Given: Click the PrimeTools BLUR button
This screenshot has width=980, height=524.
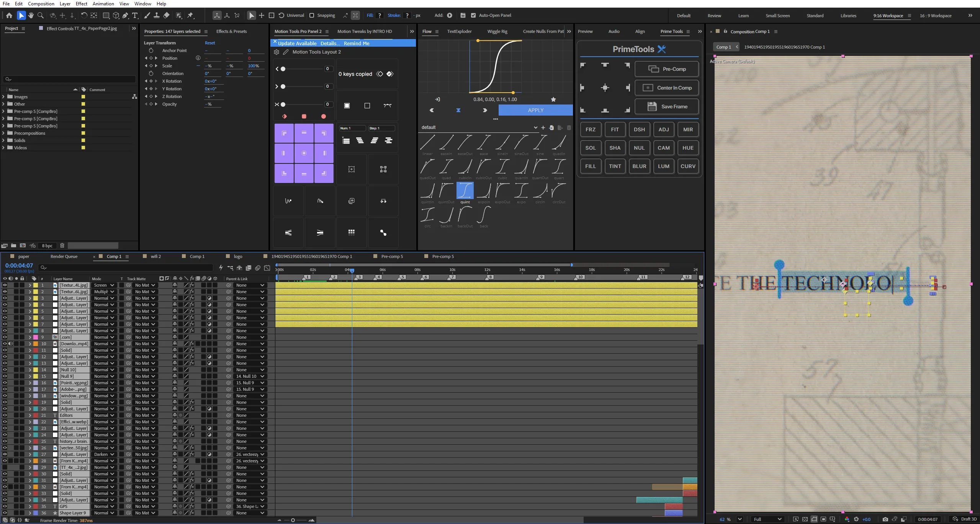Looking at the screenshot, I should (x=639, y=166).
